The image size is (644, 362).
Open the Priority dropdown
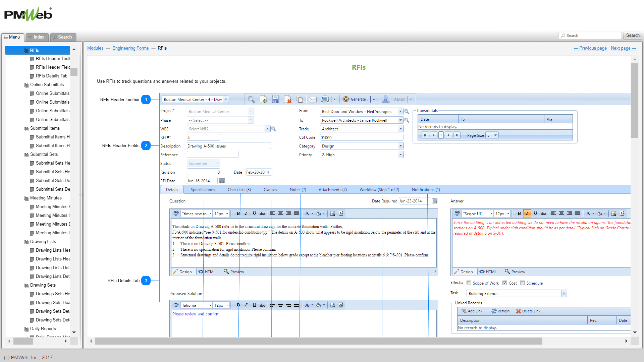pos(400,155)
